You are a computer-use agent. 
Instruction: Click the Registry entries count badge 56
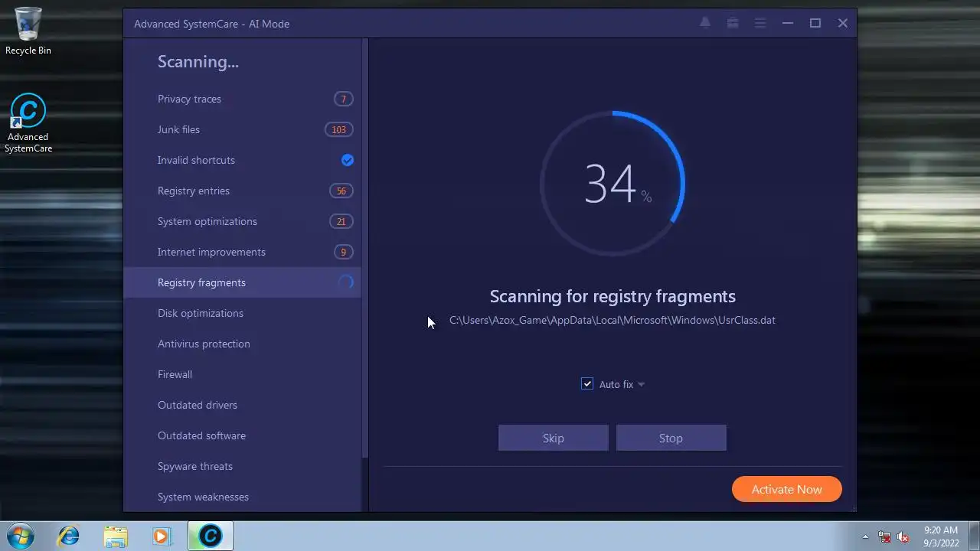341,191
